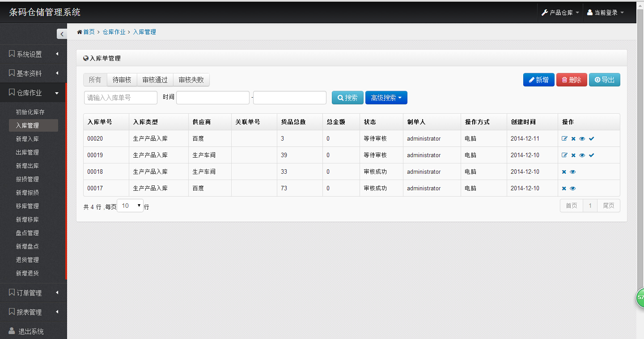Click the floating green circle badge

pyautogui.click(x=640, y=297)
